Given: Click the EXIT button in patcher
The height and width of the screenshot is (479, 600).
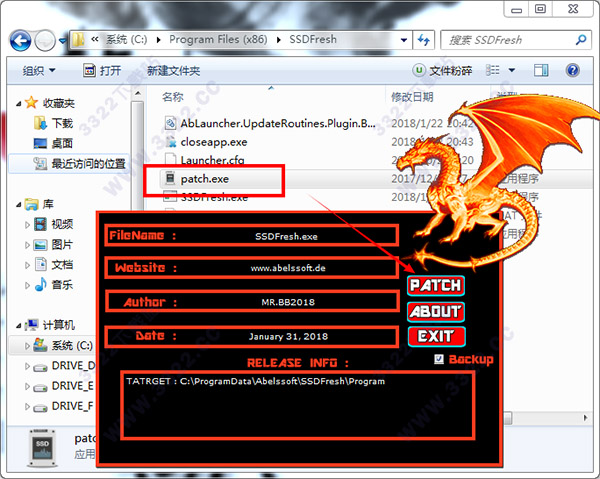Looking at the screenshot, I should pos(436,336).
